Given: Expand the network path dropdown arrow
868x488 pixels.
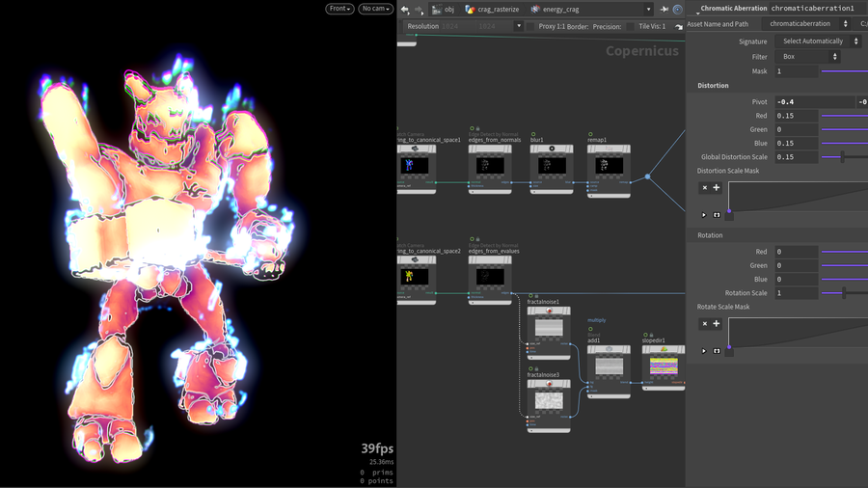Looking at the screenshot, I should pos(648,10).
